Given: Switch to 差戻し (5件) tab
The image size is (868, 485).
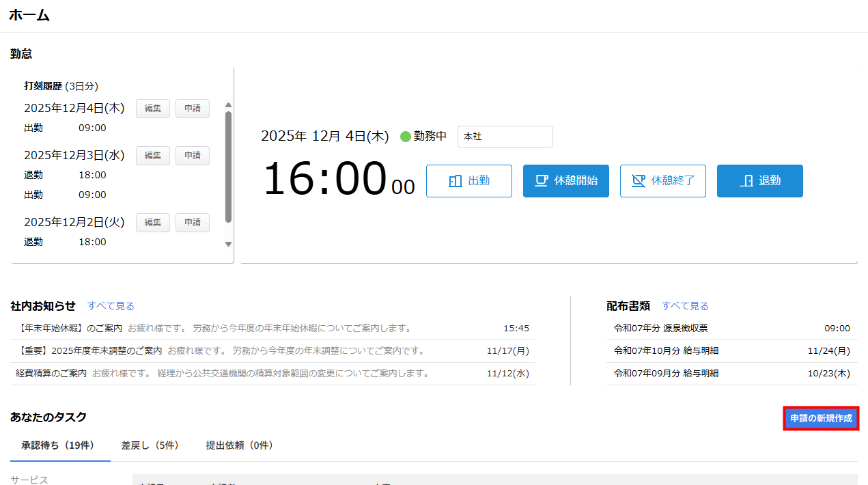Looking at the screenshot, I should coord(150,445).
